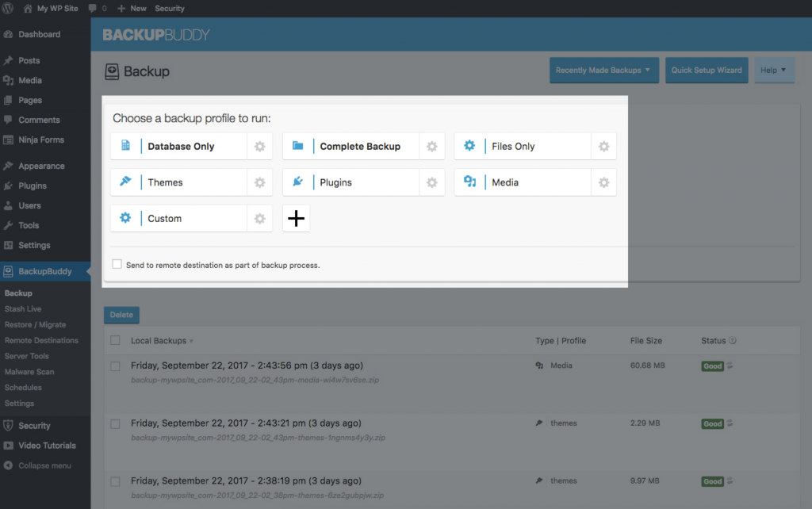Image resolution: width=812 pixels, height=509 pixels.
Task: Run the Database Only backup profile
Action: click(178, 147)
